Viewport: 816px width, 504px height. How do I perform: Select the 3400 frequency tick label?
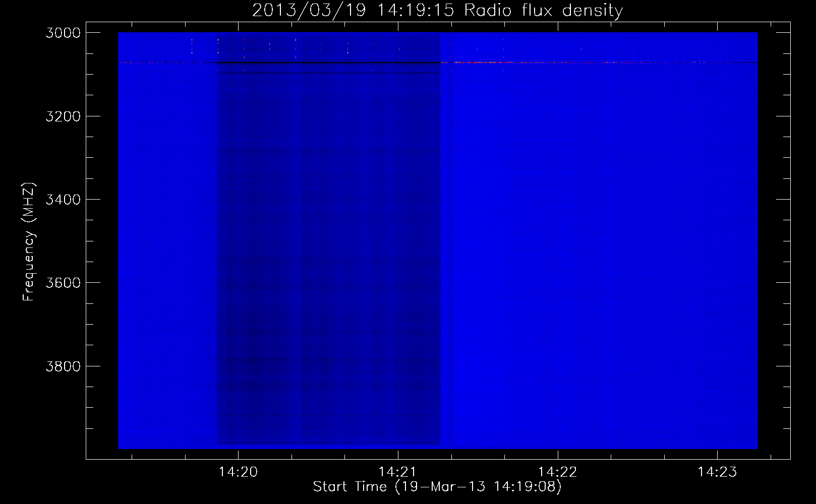[x=63, y=200]
